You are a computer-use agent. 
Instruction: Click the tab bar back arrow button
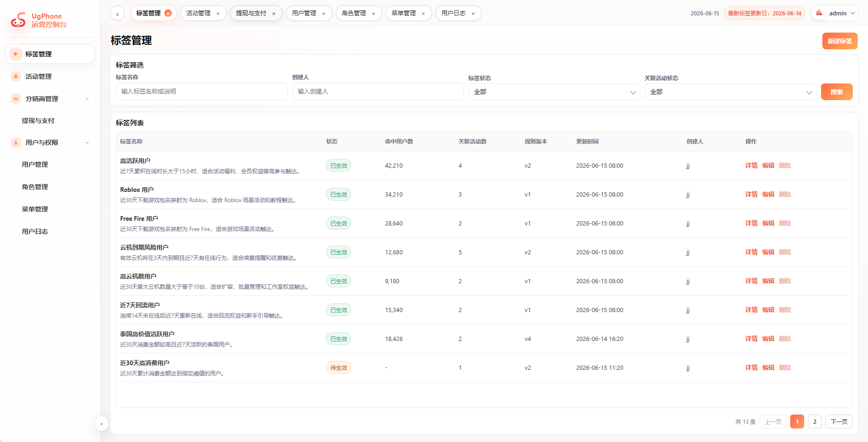tap(117, 14)
